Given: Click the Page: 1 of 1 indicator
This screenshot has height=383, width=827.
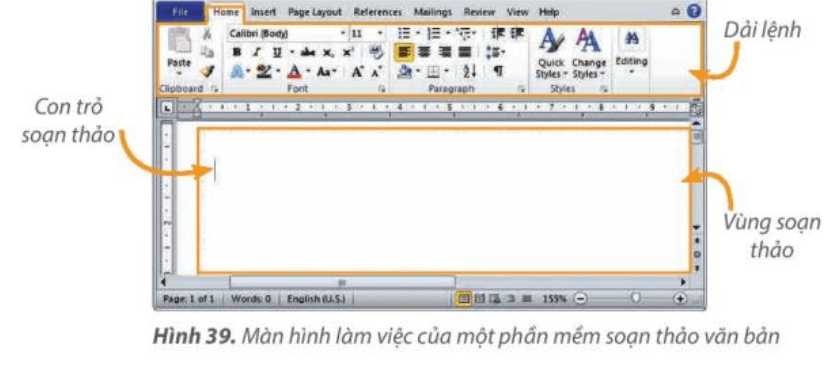Looking at the screenshot, I should click(188, 299).
